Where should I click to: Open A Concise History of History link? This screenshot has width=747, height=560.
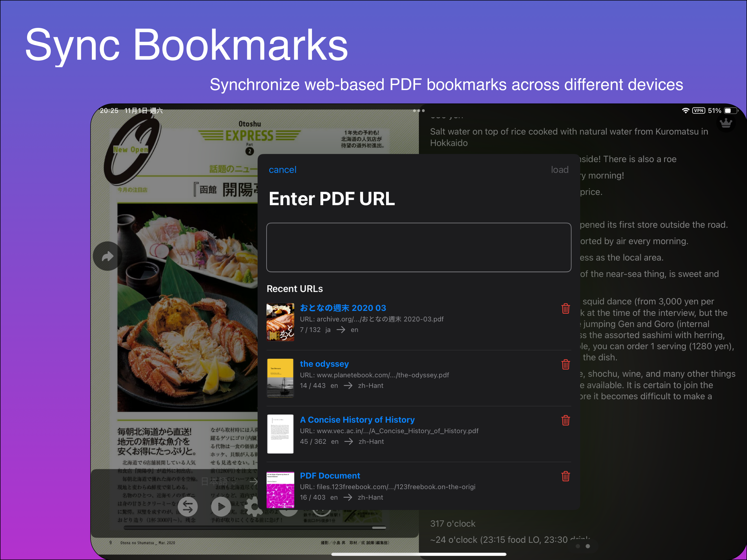[357, 419]
